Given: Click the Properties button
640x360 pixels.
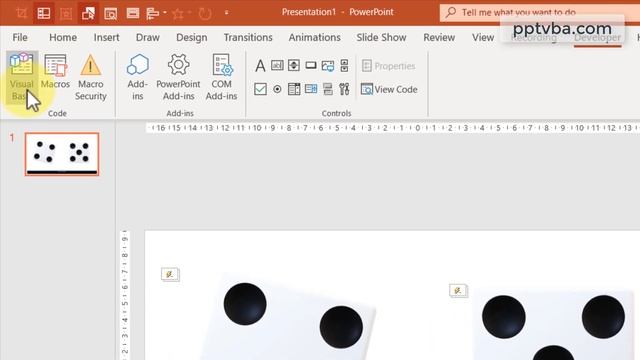Looking at the screenshot, I should point(389,66).
